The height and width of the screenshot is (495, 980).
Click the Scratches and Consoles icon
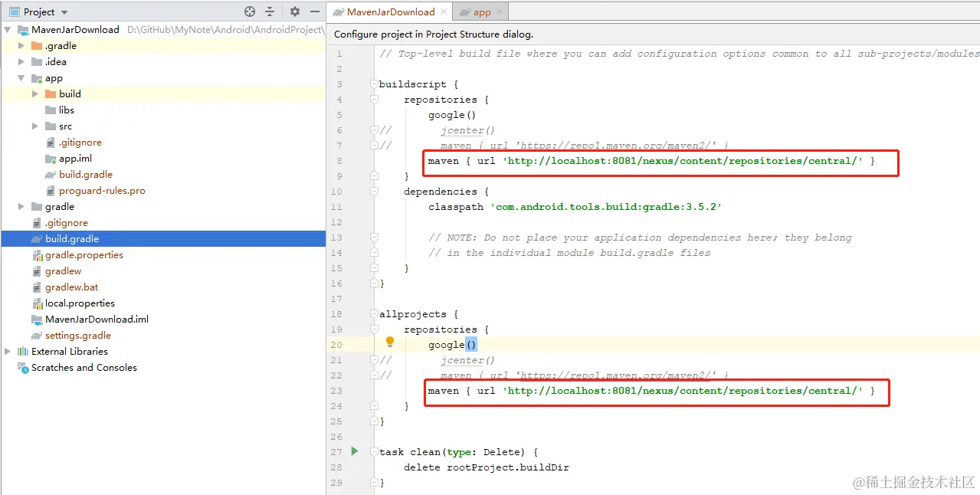[x=23, y=368]
